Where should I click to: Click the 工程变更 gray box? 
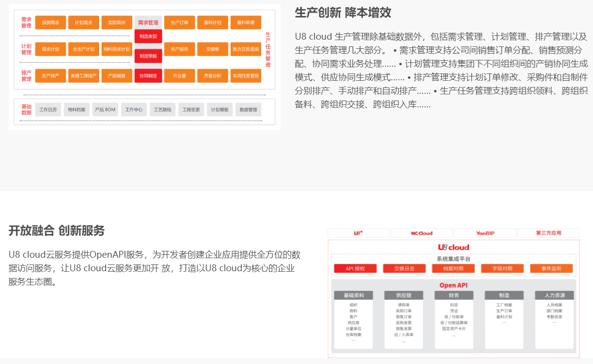191,110
